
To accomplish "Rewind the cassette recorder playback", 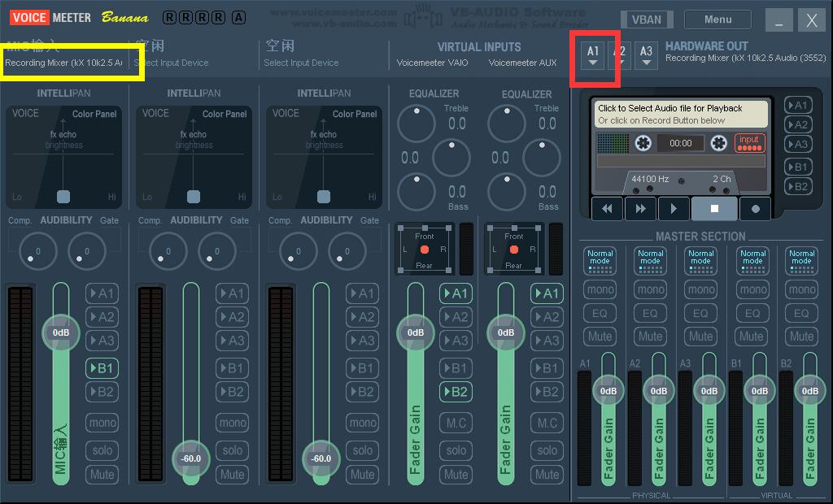I will [607, 209].
